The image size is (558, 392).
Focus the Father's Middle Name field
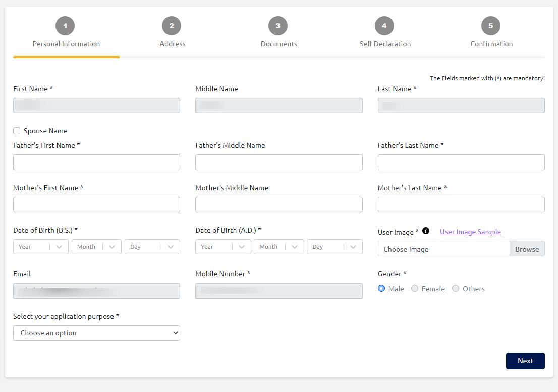pyautogui.click(x=279, y=162)
